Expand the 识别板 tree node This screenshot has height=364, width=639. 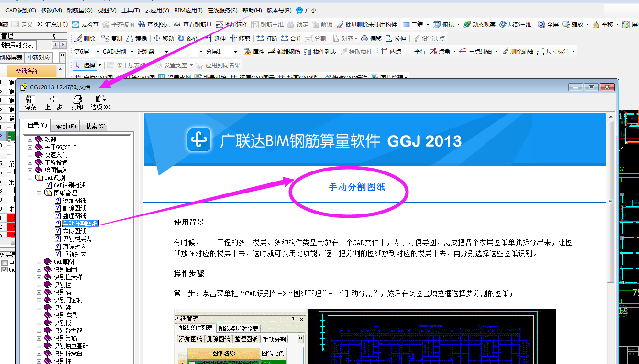pos(39,323)
